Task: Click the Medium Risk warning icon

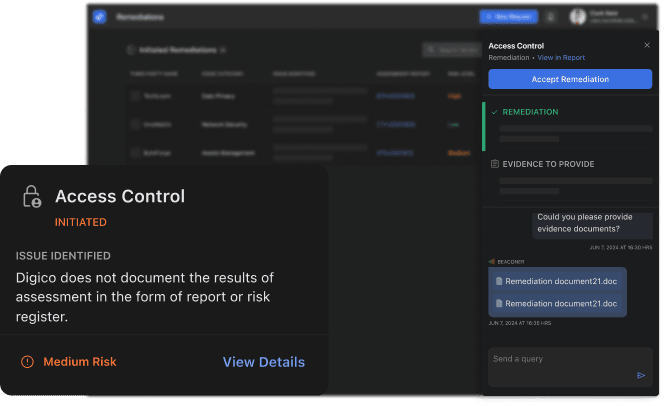Action: (27, 362)
